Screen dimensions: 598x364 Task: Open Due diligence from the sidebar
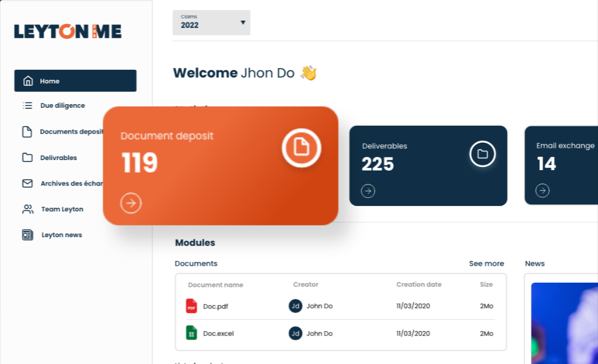(62, 106)
